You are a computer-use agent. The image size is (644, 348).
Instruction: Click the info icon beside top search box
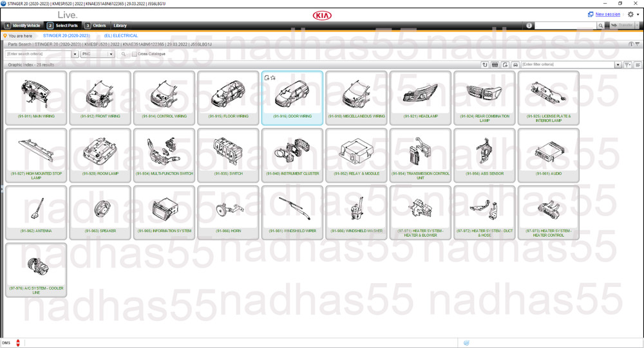click(529, 26)
